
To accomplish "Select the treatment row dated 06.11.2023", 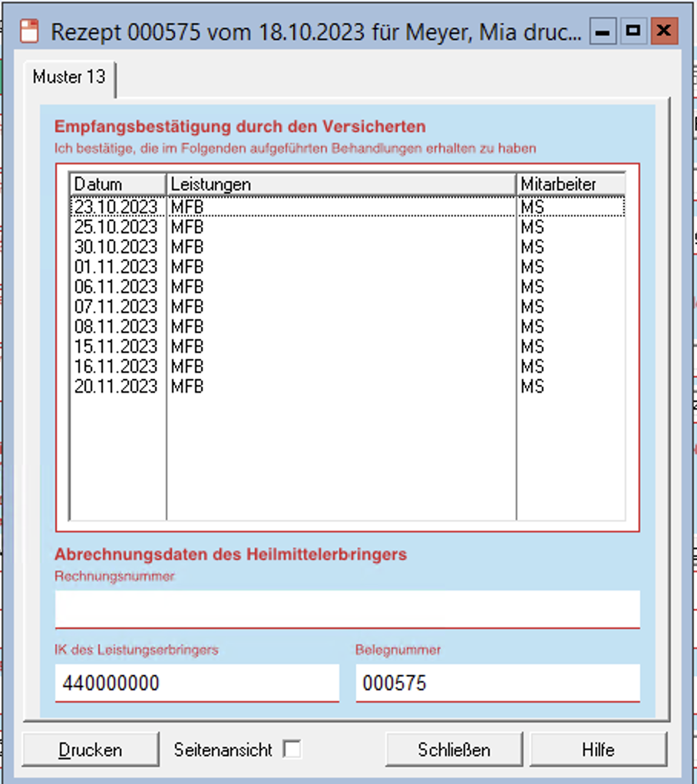I will pos(230,287).
